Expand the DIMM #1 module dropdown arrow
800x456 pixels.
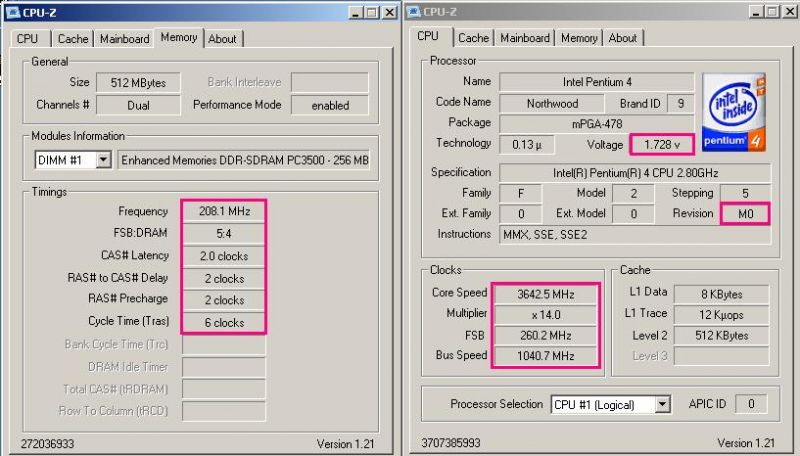pyautogui.click(x=104, y=160)
